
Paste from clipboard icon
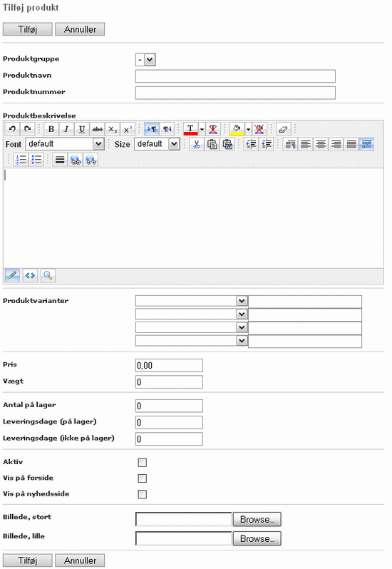click(x=212, y=144)
